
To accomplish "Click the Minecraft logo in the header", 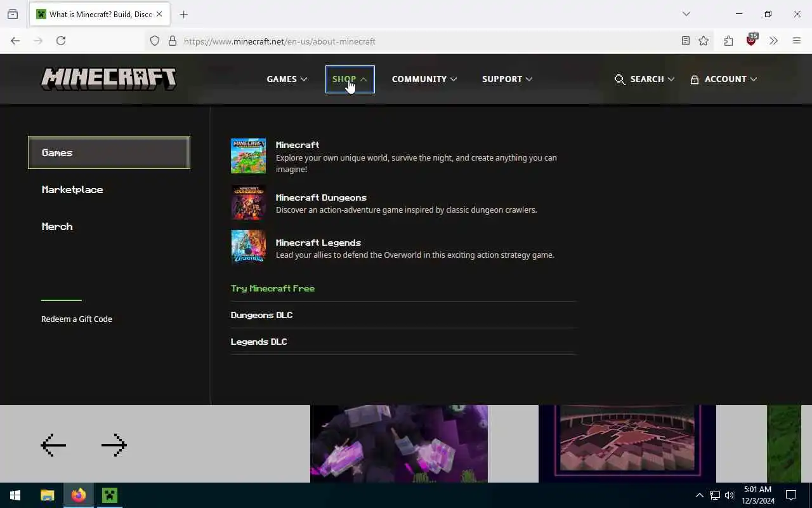I will pos(108,79).
